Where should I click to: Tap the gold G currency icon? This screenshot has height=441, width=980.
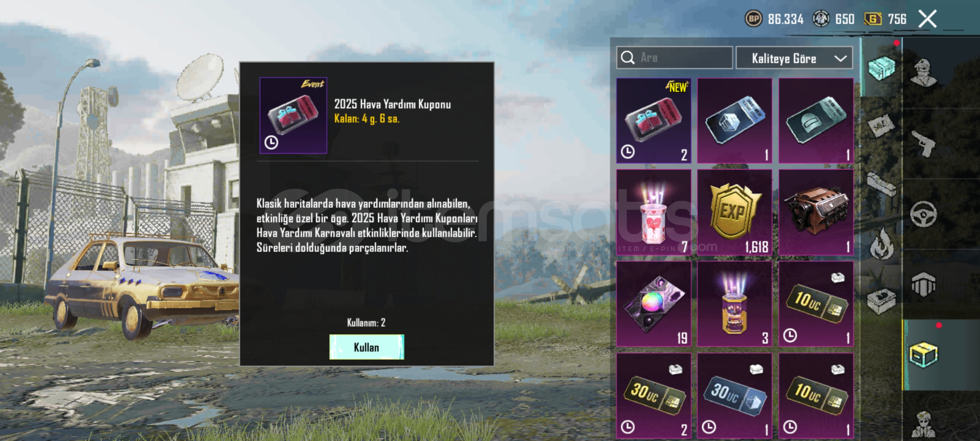pos(873,19)
